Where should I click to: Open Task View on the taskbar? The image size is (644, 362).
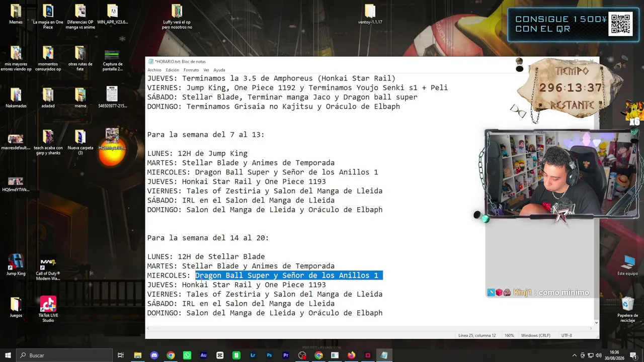[121, 355]
